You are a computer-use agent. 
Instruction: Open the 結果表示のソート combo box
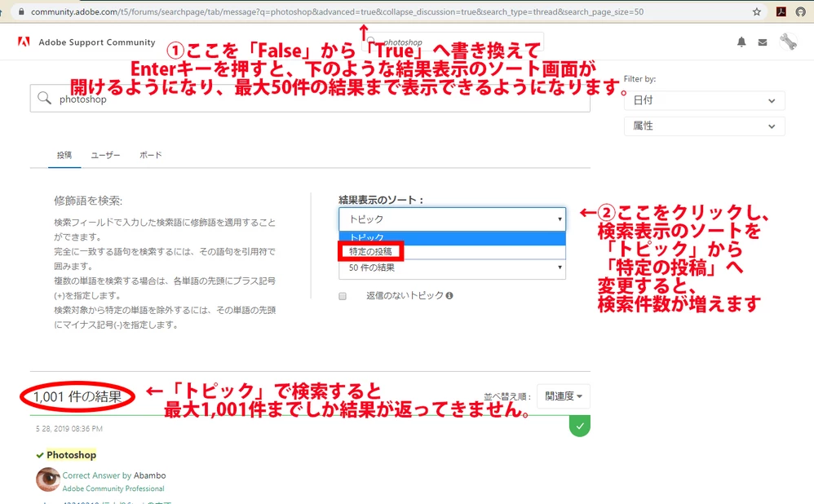[x=452, y=219]
